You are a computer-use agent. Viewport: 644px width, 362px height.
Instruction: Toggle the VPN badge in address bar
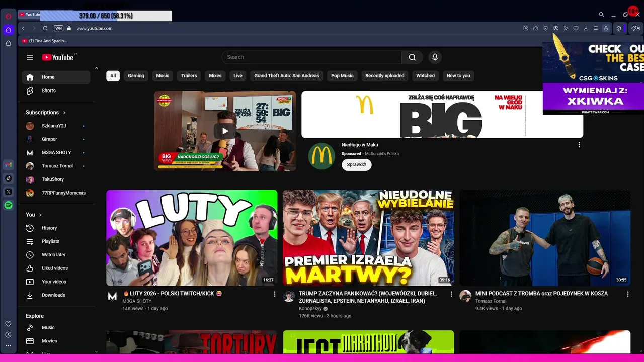point(58,28)
